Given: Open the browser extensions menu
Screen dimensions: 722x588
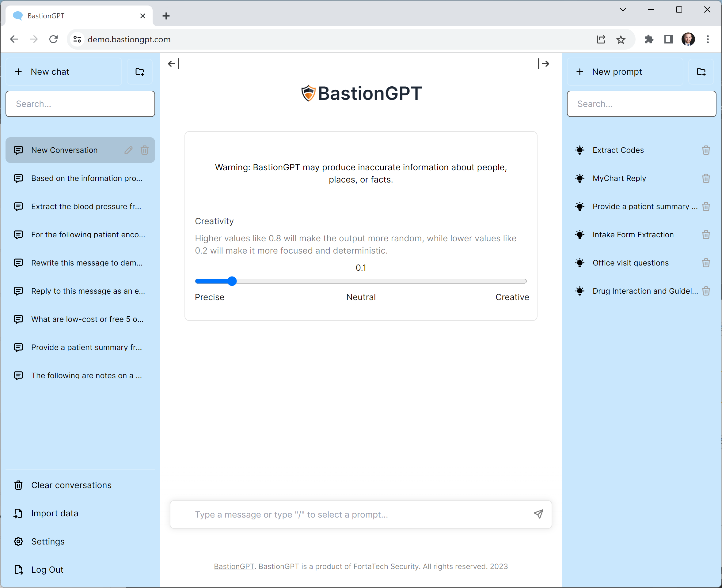Looking at the screenshot, I should coord(648,39).
